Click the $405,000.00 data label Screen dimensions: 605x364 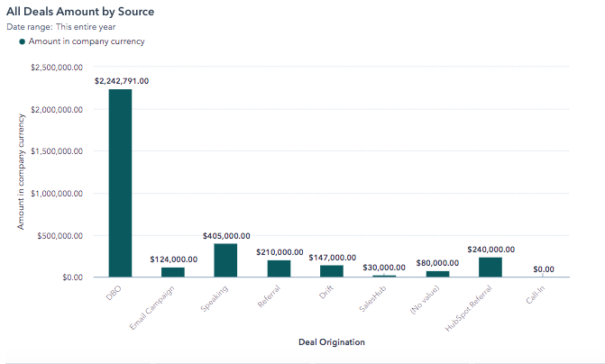[x=226, y=236]
